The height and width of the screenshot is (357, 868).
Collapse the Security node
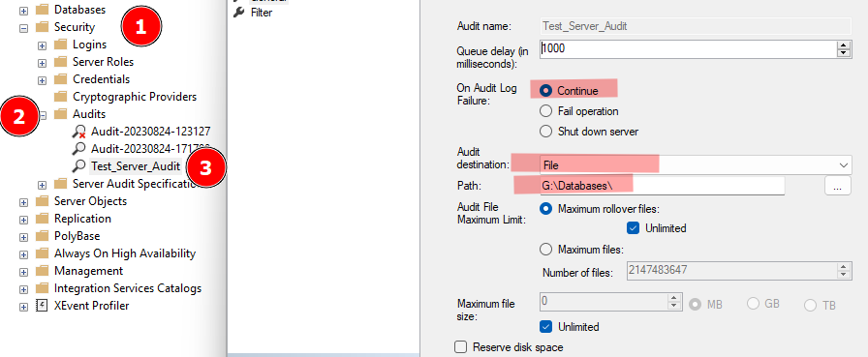pos(23,28)
